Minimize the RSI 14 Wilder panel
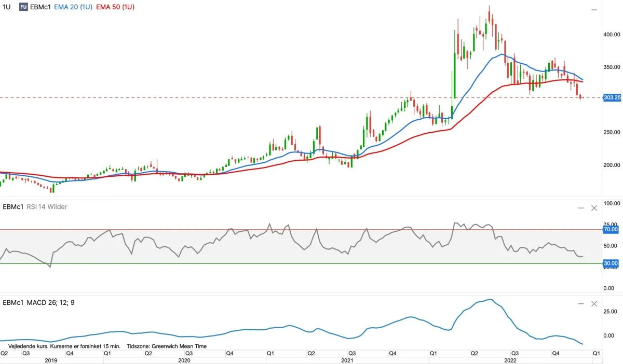623x364 pixels. click(581, 208)
